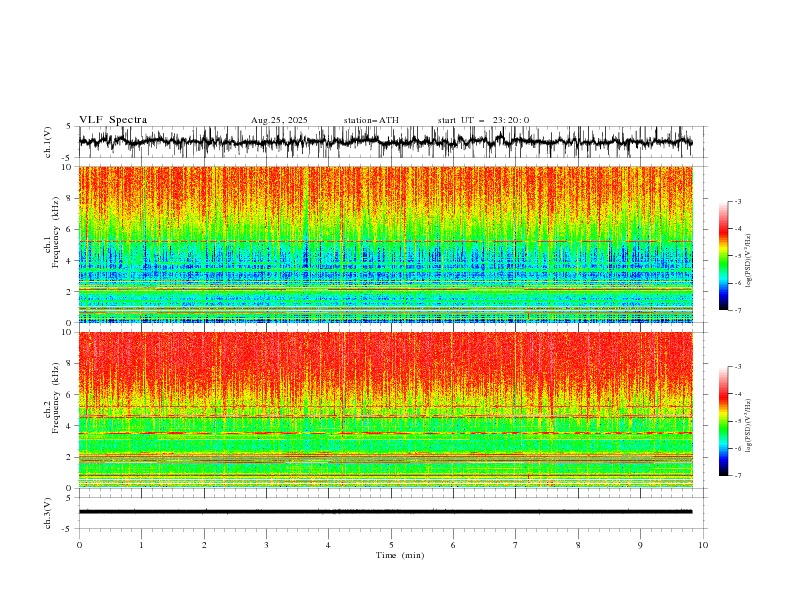Click the "-5" tick on ch.3(V) axis
Screen dimensions: 792x612
coord(68,529)
